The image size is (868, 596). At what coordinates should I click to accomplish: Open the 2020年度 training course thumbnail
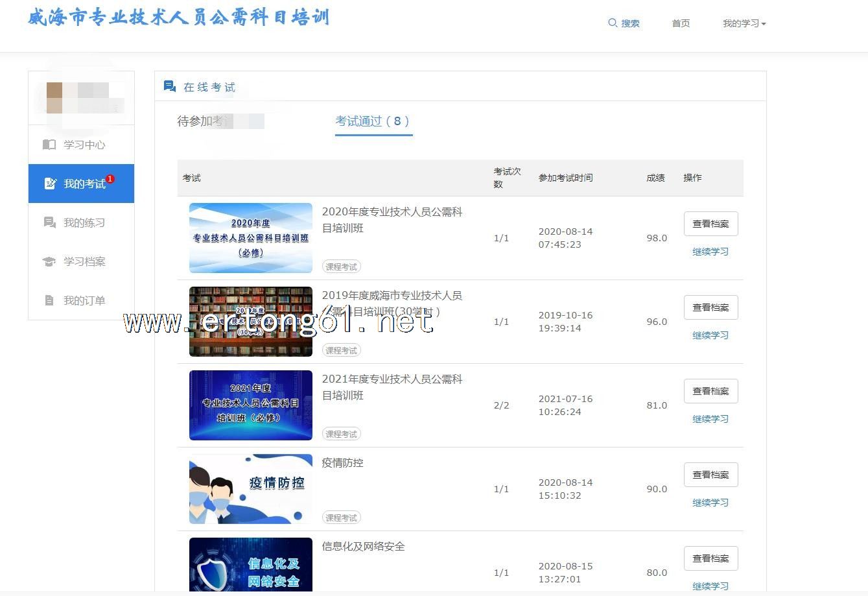tap(250, 238)
